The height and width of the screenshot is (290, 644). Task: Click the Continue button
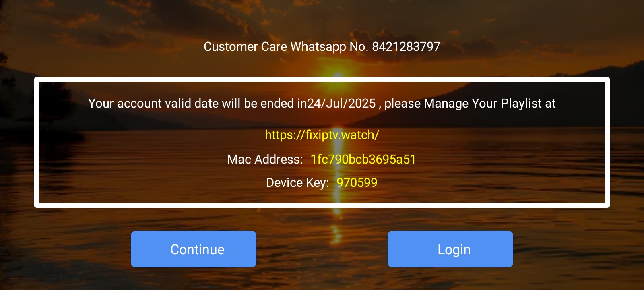(194, 249)
